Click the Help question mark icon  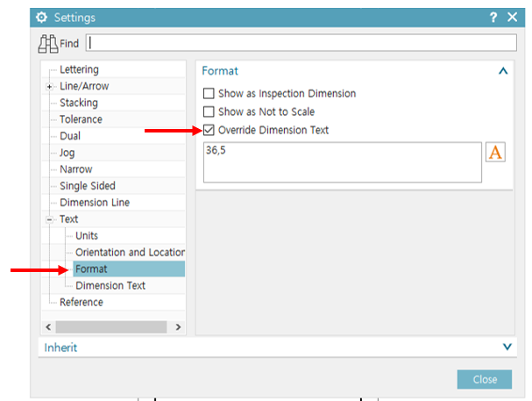[493, 18]
